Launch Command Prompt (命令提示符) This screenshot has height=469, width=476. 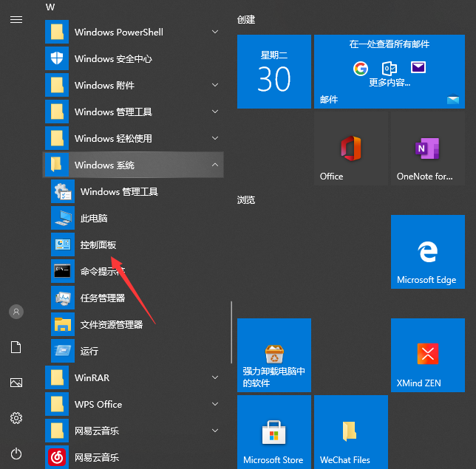point(102,271)
